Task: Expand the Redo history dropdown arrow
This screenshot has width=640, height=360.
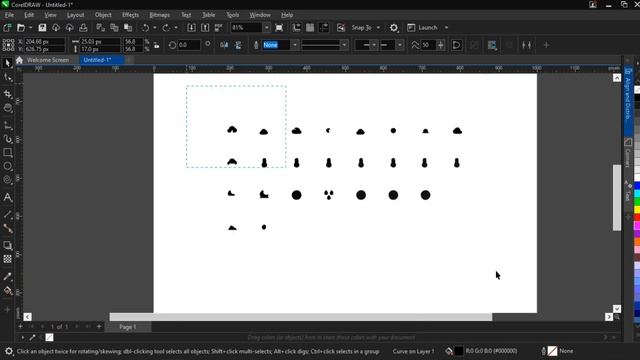Action: pos(176,28)
